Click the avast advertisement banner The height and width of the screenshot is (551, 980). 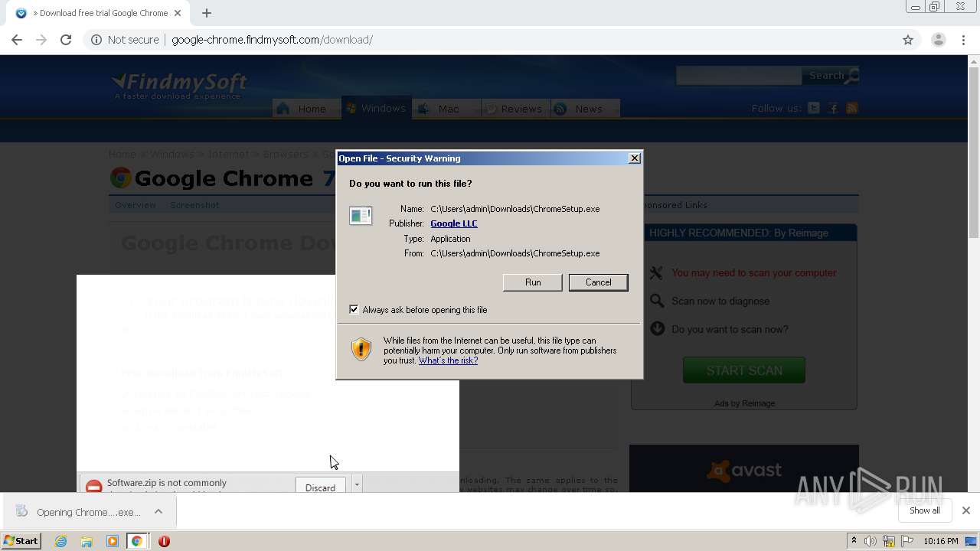743,468
